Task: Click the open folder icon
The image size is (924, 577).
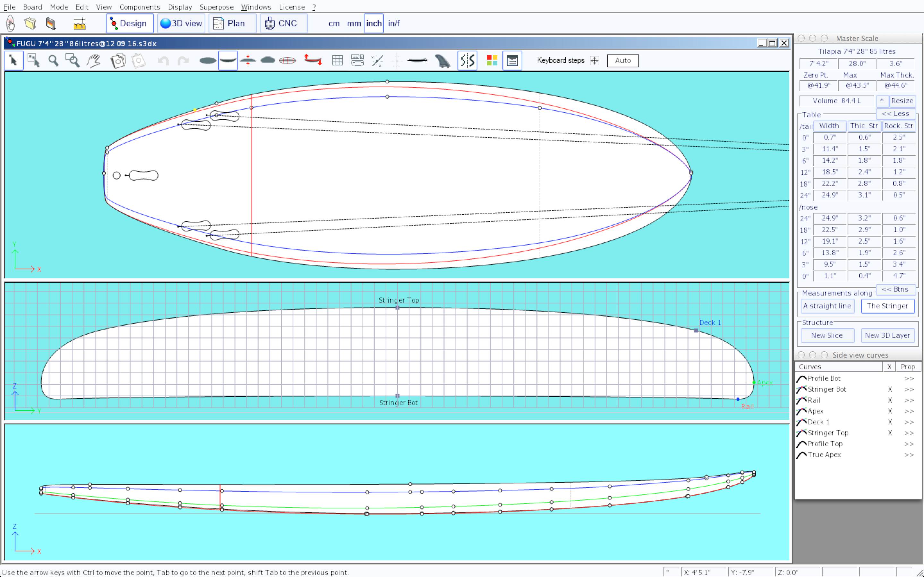Action: coord(30,24)
